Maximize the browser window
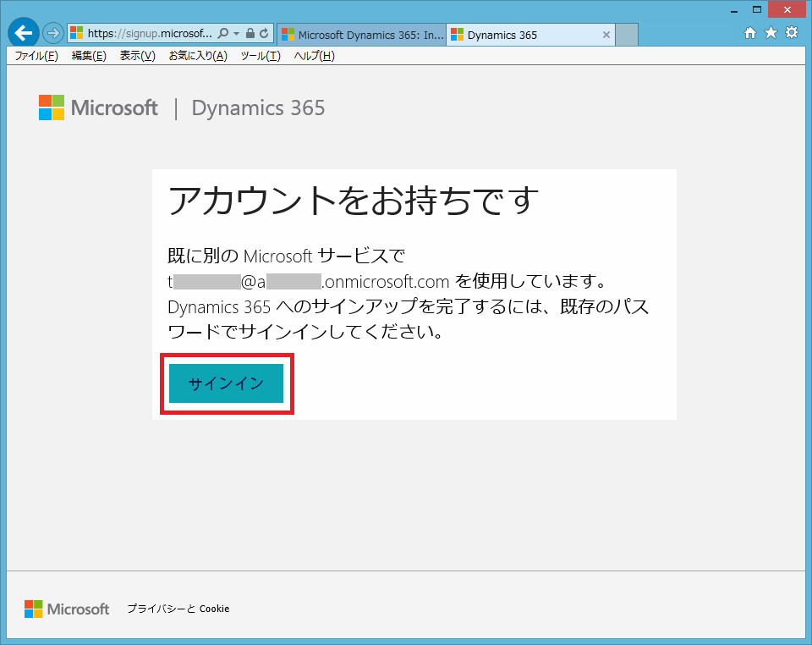812x645 pixels. [x=757, y=10]
